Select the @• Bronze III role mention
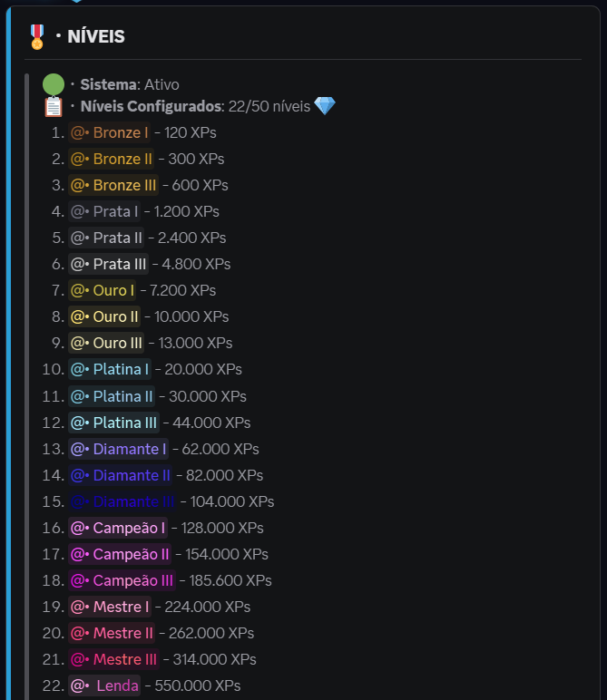This screenshot has width=607, height=700. tap(113, 185)
